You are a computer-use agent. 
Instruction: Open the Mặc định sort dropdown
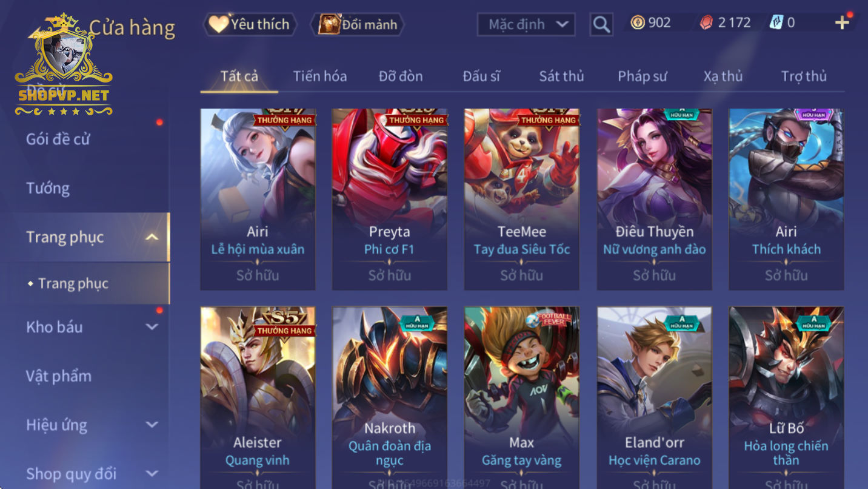pos(526,24)
